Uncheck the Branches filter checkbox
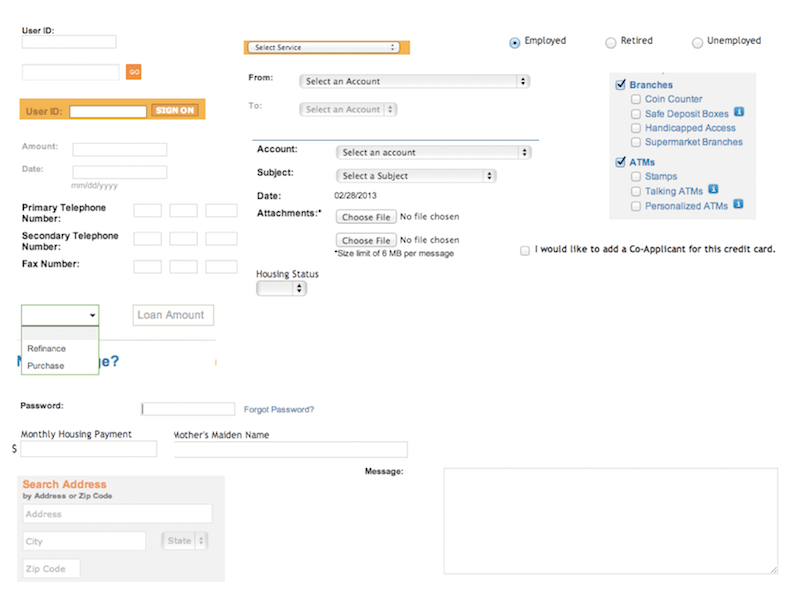The width and height of the screenshot is (800, 600). 622,84
